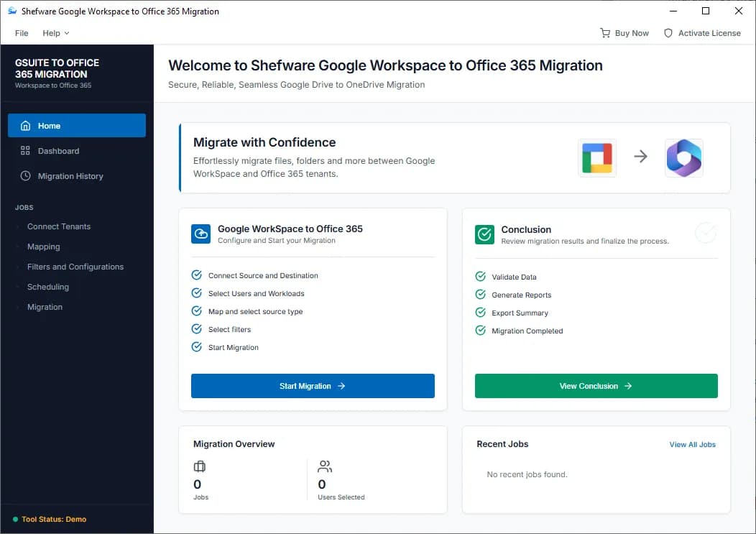Viewport: 756px width, 534px height.
Task: Click 'Migrate with Confidence' heading
Action: [264, 142]
